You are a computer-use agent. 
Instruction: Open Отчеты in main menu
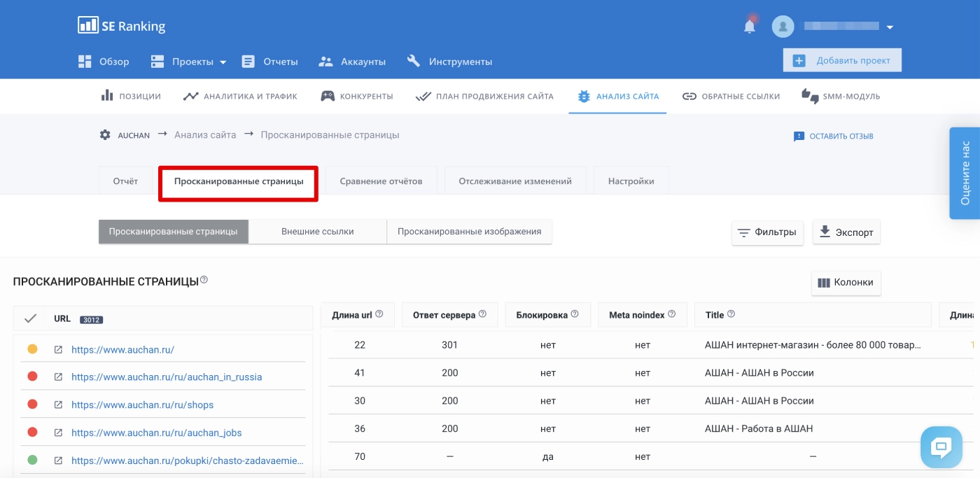click(269, 62)
